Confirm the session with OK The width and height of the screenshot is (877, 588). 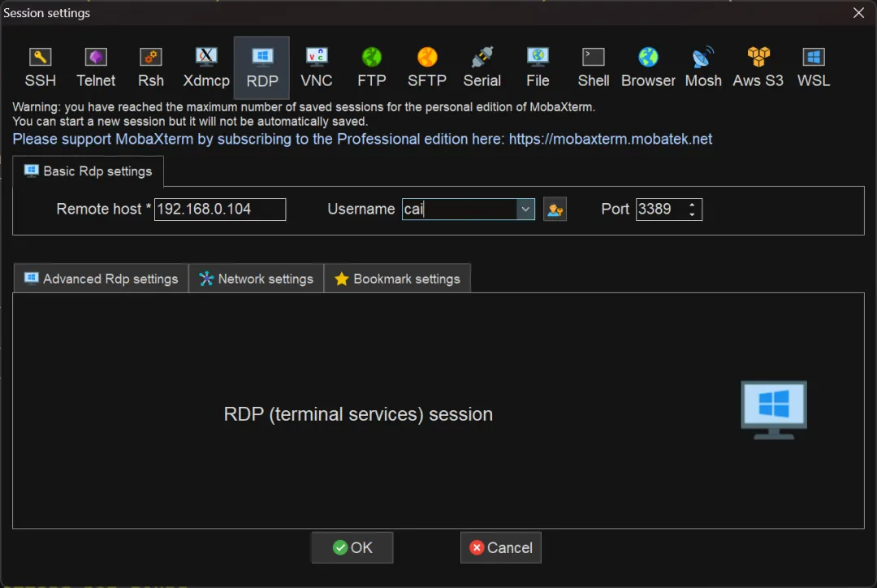pyautogui.click(x=352, y=547)
